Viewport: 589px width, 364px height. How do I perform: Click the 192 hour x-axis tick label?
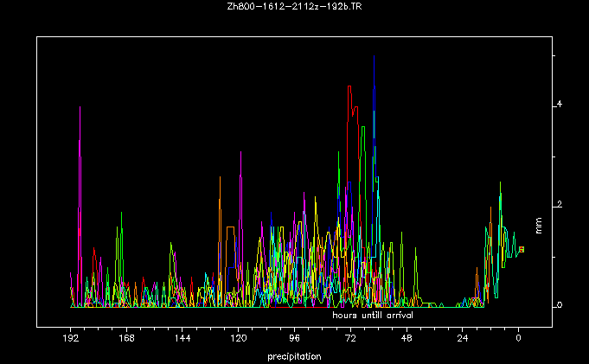click(71, 341)
